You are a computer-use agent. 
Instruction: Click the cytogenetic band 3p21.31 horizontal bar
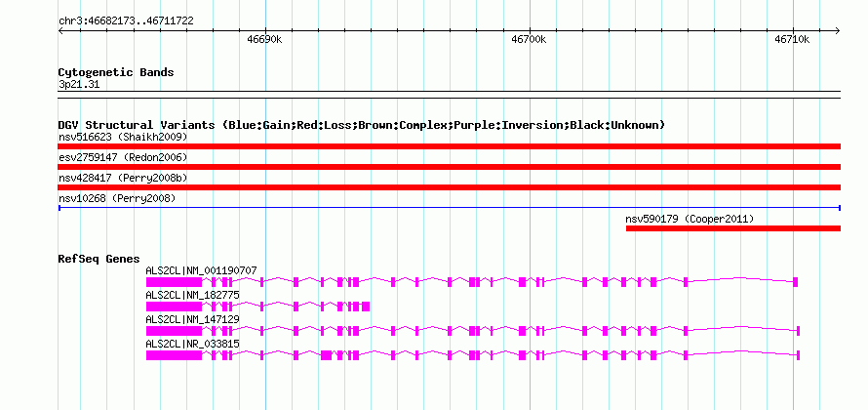coord(450,95)
